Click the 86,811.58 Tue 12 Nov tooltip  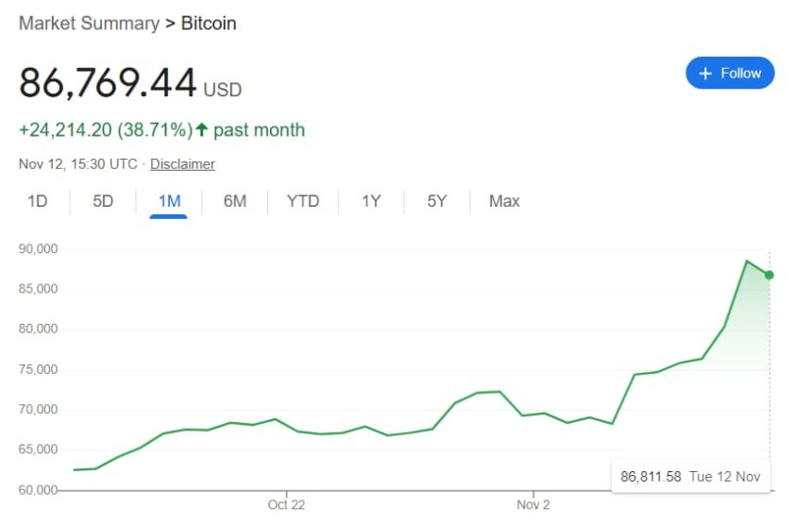click(x=690, y=477)
